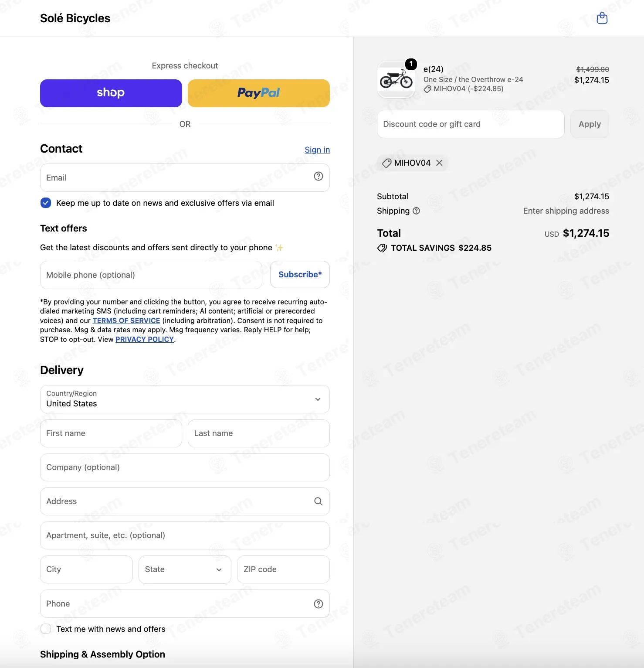Viewport: 644px width, 668px height.
Task: Click the e(24) bike product thumbnail
Action: pyautogui.click(x=396, y=79)
